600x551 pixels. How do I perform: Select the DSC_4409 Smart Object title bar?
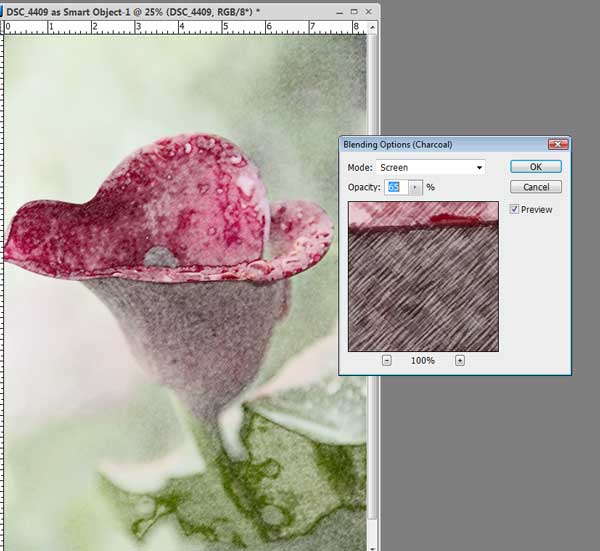pyautogui.click(x=150, y=9)
